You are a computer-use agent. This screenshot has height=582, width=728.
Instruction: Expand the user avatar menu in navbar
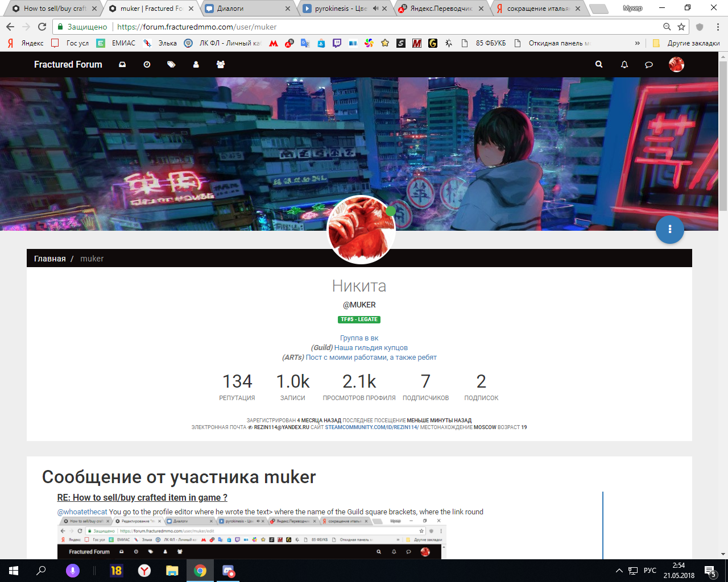pos(676,65)
